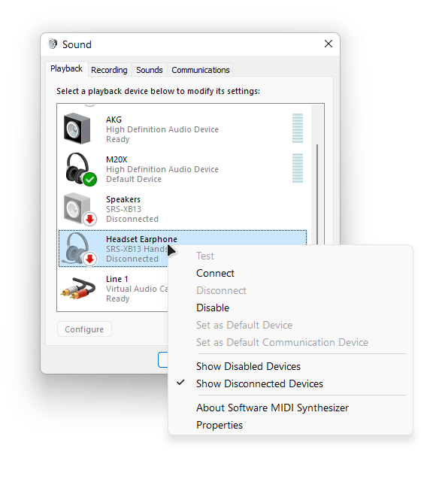Choose Connect from the context menu
This screenshot has height=494, width=448.
[215, 273]
